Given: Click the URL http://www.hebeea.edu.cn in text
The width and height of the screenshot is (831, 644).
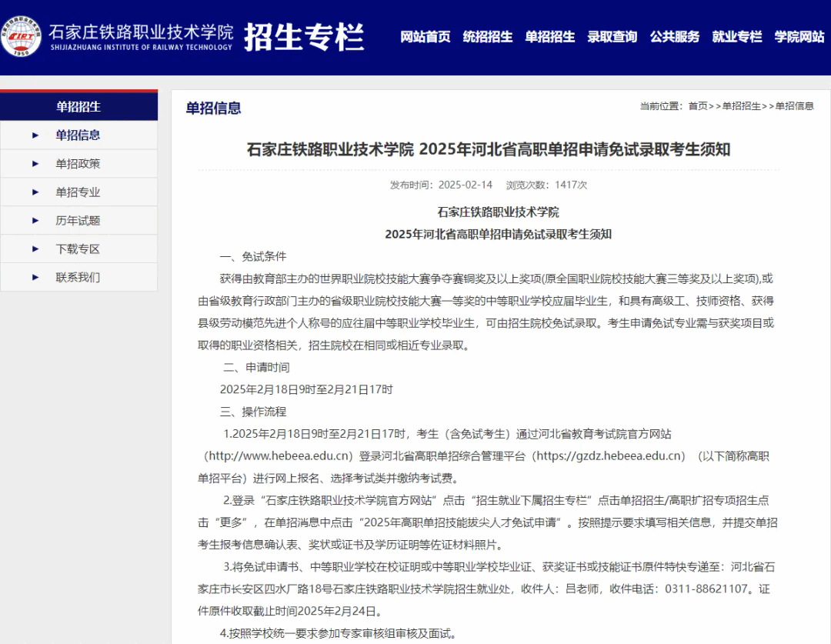Looking at the screenshot, I should click(x=279, y=455).
